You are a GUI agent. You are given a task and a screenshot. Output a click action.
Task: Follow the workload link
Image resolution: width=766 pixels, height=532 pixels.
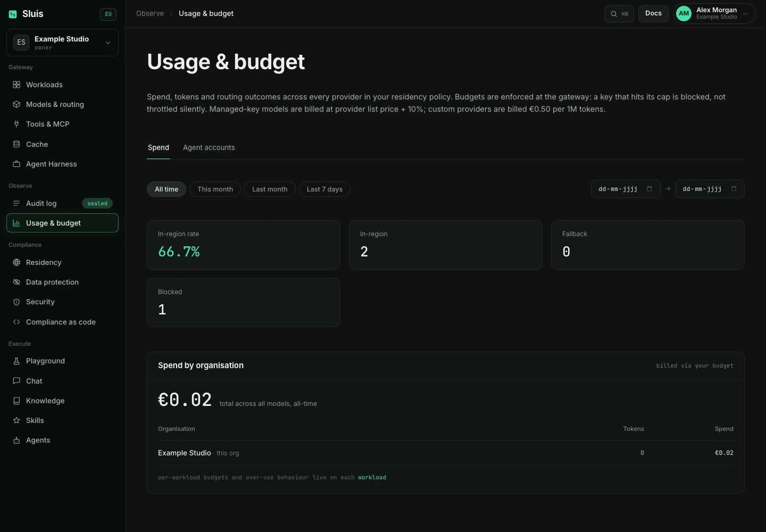[x=372, y=477]
